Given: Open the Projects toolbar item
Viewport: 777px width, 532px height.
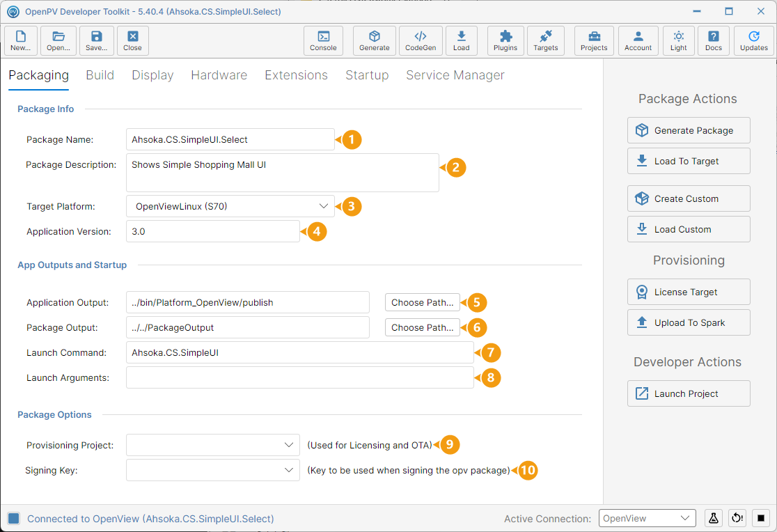Looking at the screenshot, I should pos(594,40).
